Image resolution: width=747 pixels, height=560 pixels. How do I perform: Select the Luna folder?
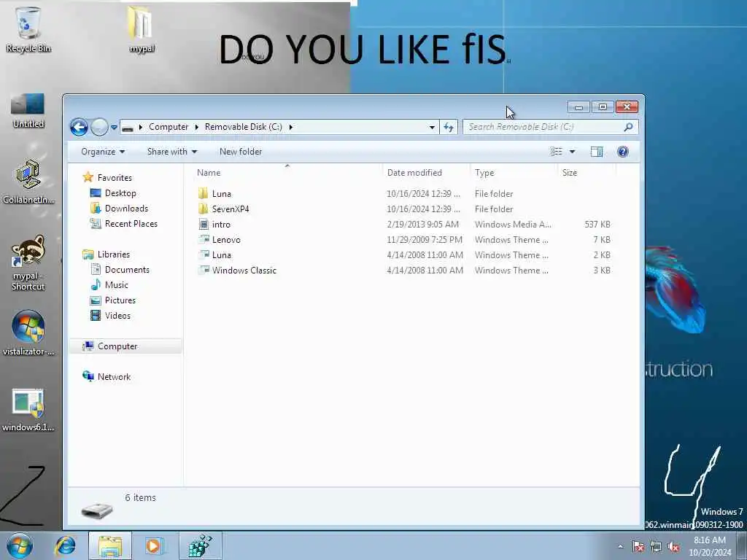(x=221, y=194)
